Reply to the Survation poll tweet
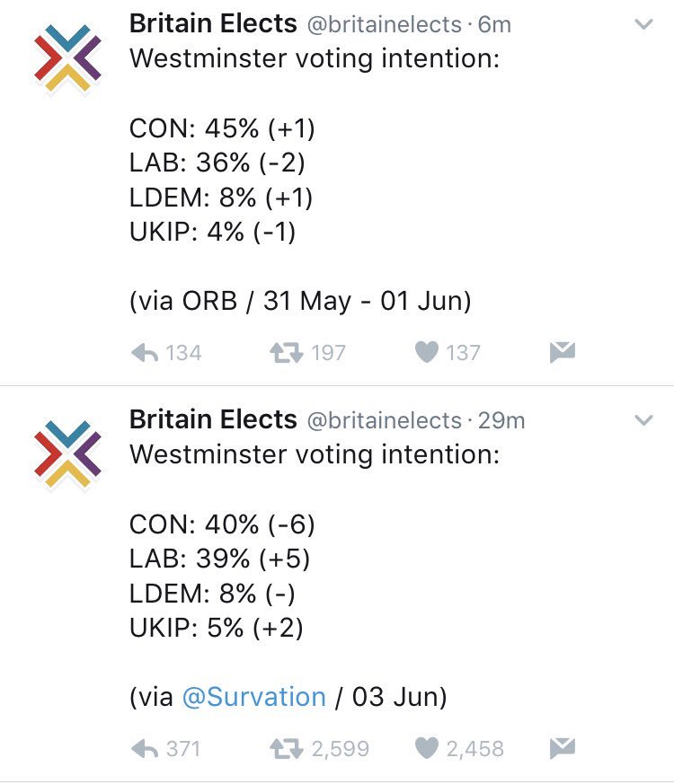Screen dimensions: 674x784 click(145, 748)
